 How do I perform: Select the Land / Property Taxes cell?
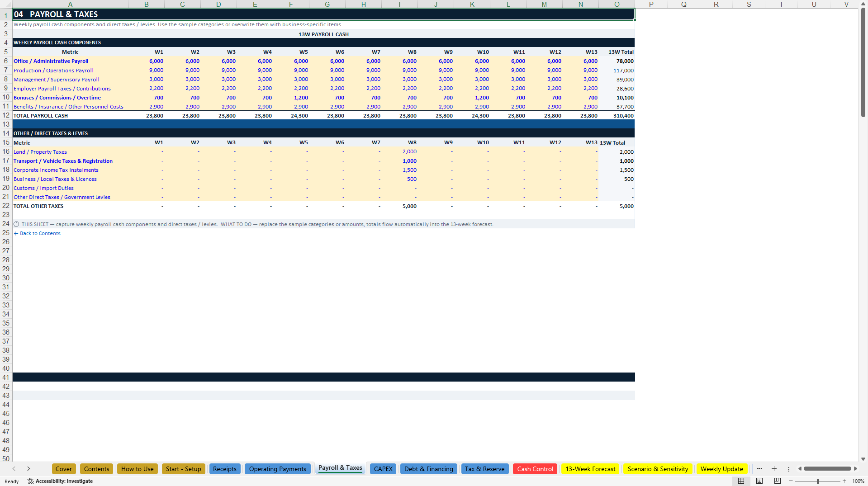pos(70,152)
